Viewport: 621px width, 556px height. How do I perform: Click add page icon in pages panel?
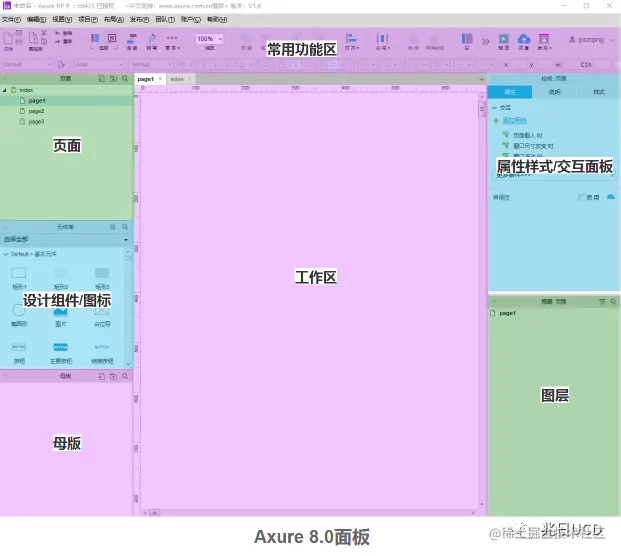point(102,79)
